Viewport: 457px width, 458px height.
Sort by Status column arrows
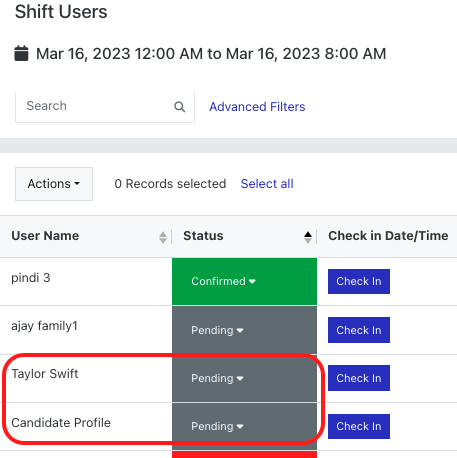[308, 237]
